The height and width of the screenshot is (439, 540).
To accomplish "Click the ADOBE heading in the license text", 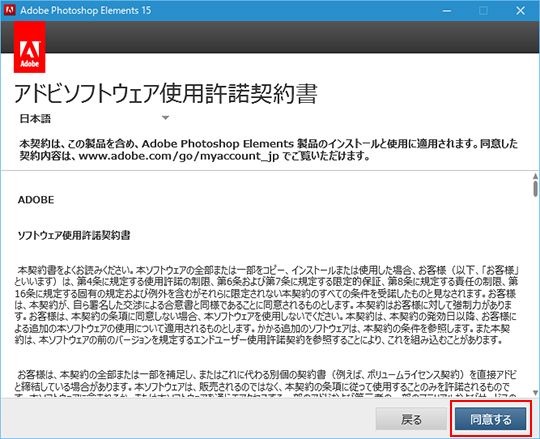I will point(36,200).
